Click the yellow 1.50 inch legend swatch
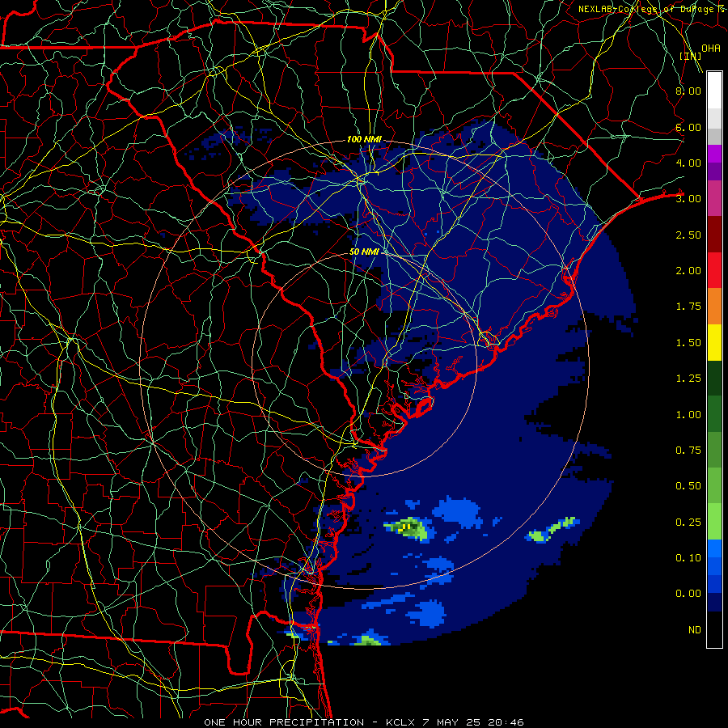Screen dimensions: 728x728 (x=714, y=342)
